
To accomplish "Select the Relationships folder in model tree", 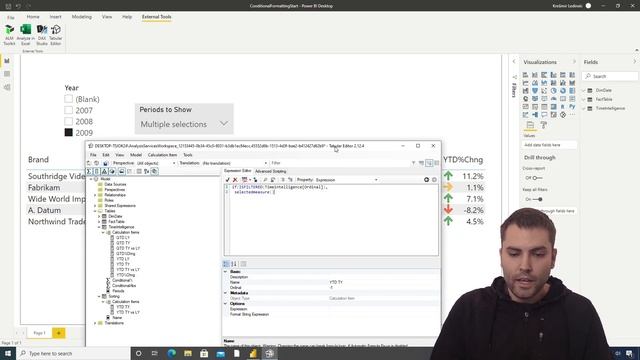I will point(115,195).
